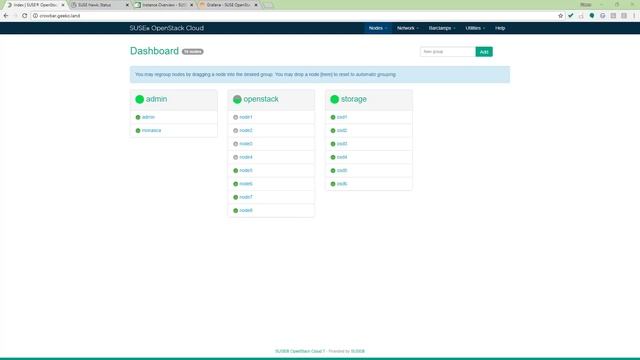This screenshot has width=640, height=360.
Task: Open the Network dropdown menu
Action: coord(407,28)
